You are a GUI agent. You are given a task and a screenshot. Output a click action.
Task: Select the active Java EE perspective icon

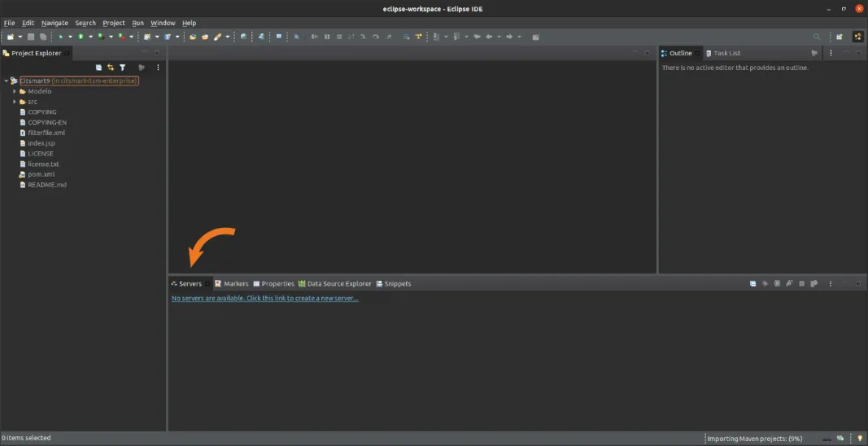pos(857,37)
